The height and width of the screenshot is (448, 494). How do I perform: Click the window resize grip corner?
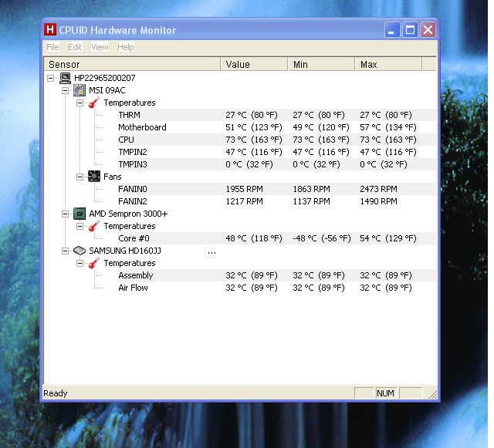pyautogui.click(x=432, y=394)
